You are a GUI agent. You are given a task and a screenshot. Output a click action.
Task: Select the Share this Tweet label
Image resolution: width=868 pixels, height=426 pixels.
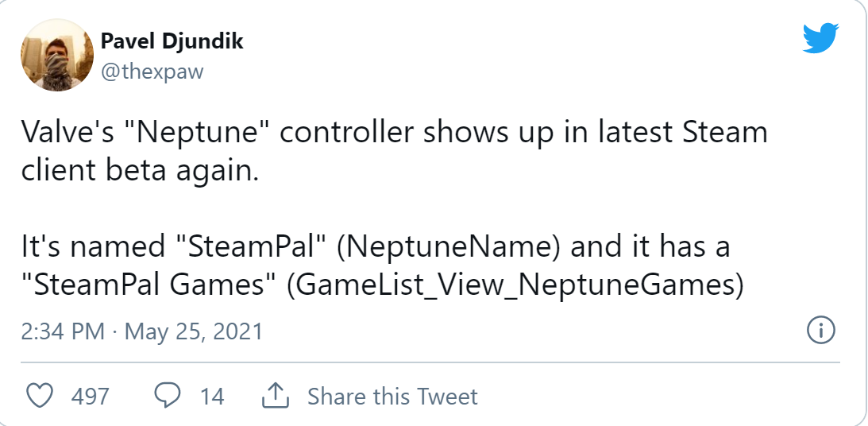[x=392, y=396]
